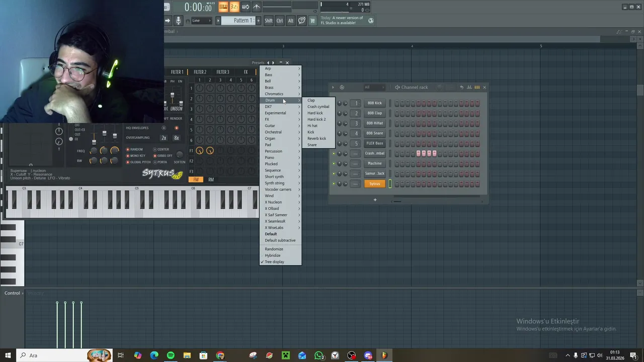Image resolution: width=644 pixels, height=362 pixels.
Task: Select Sytrus channel button
Action: tap(375, 184)
